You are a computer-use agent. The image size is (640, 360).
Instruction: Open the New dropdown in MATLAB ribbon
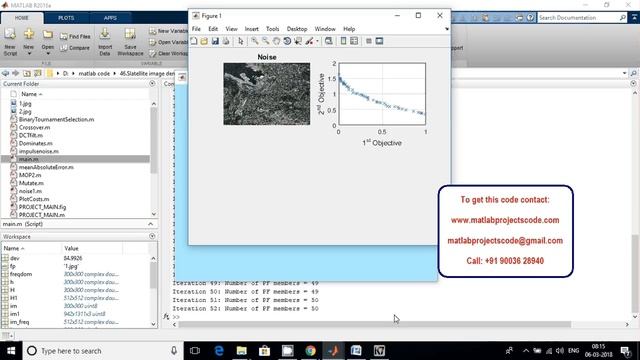pos(29,42)
